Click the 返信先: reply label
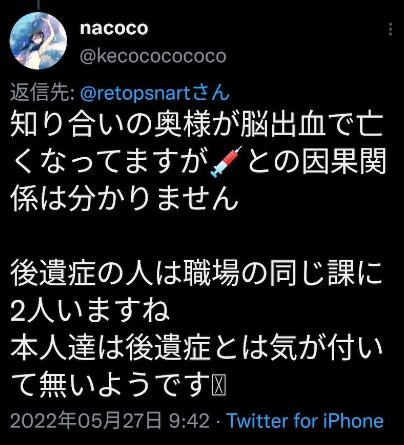 click(x=42, y=93)
